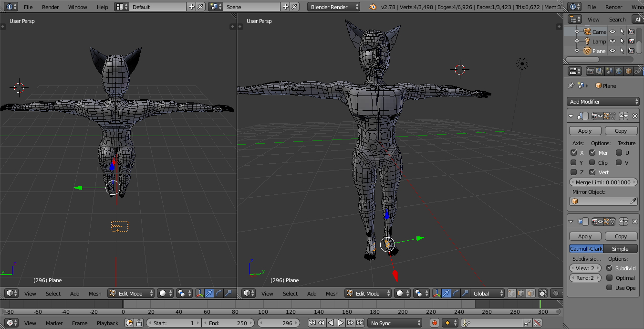This screenshot has height=329, width=644.
Task: Remove the Subdivision Surface modifier with X
Action: pos(635,222)
